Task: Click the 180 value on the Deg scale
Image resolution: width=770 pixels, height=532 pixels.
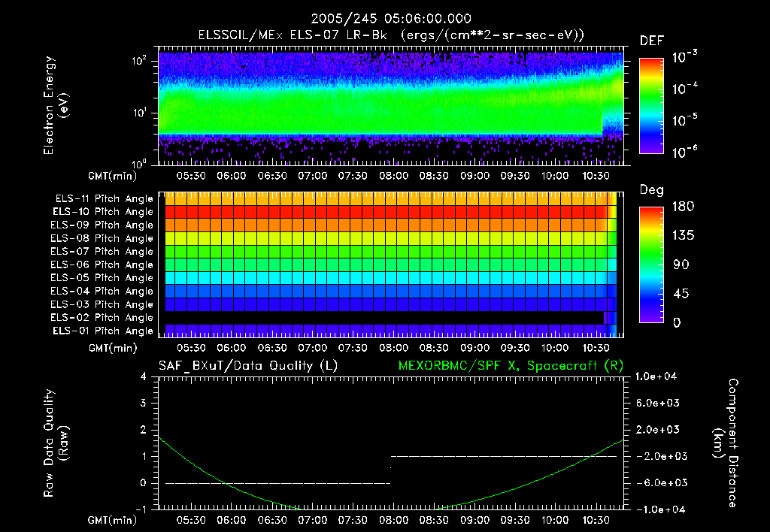Action: click(683, 206)
